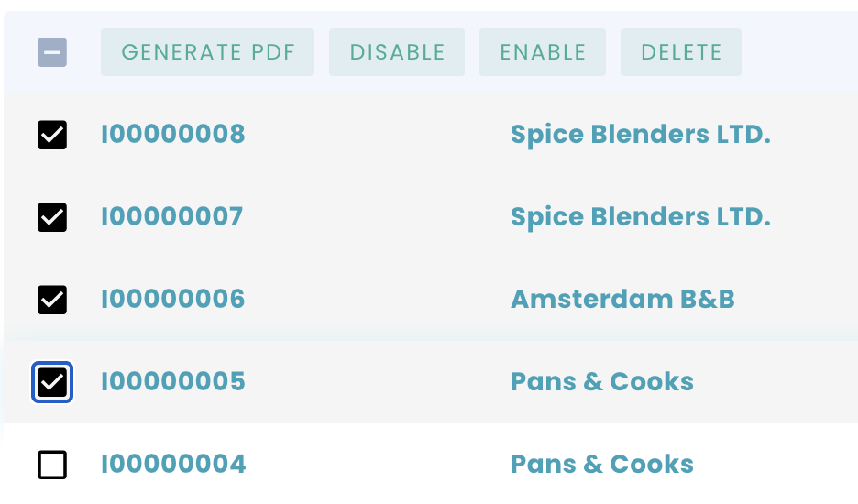This screenshot has height=504, width=858.
Task: Uncheck the checkbox for I00000007
Action: [52, 217]
